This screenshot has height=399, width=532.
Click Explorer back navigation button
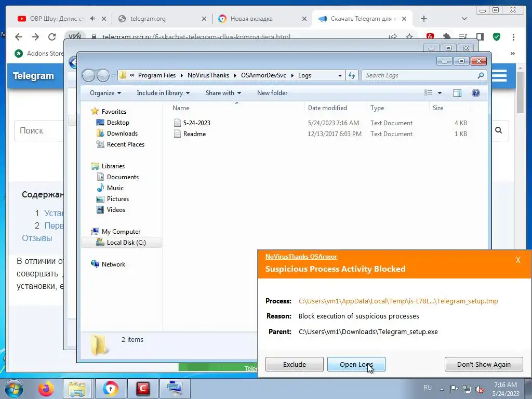coord(88,75)
